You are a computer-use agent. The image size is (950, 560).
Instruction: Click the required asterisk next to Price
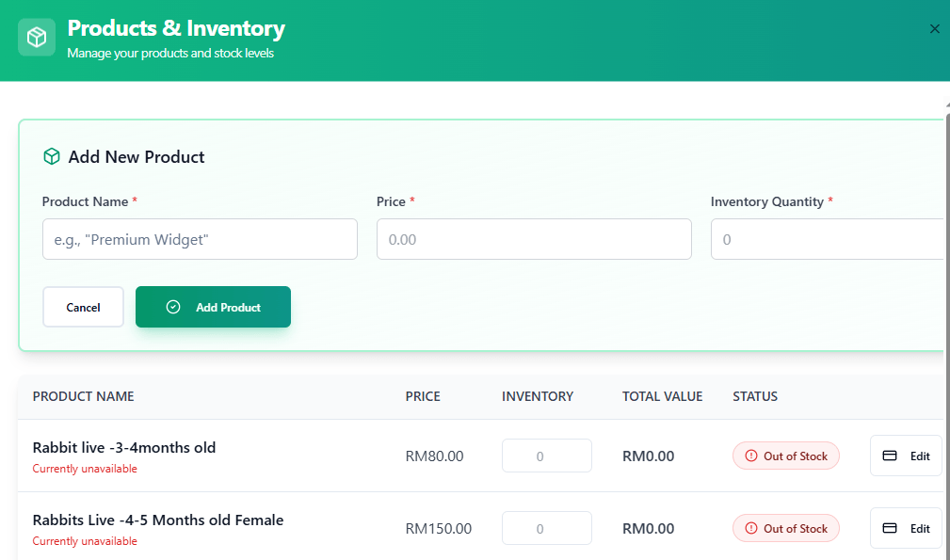pos(412,201)
